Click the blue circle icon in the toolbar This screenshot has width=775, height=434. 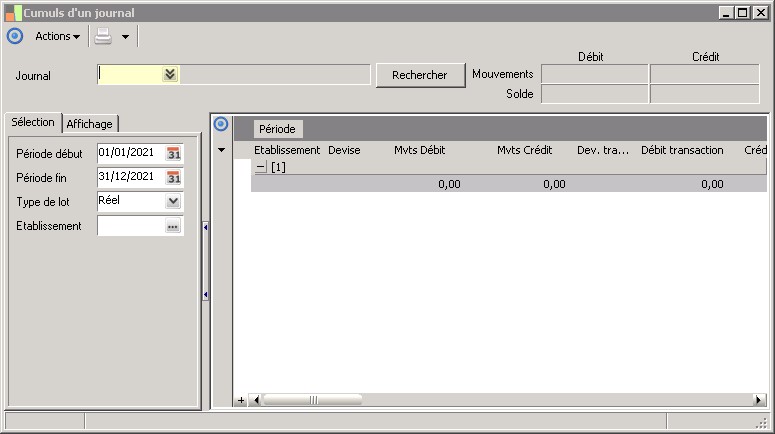pos(14,36)
